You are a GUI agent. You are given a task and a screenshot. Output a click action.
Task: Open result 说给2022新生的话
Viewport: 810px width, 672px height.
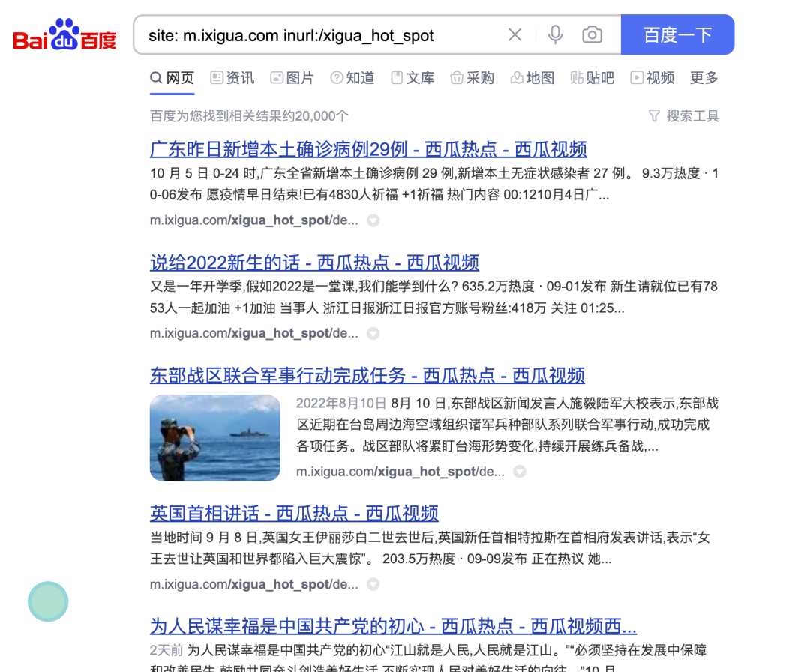[314, 262]
